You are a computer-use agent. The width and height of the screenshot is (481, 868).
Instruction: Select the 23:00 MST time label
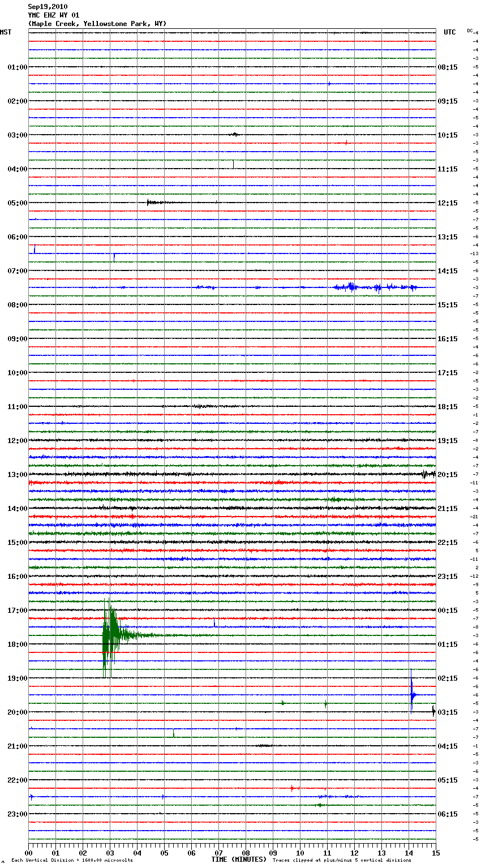(x=17, y=814)
